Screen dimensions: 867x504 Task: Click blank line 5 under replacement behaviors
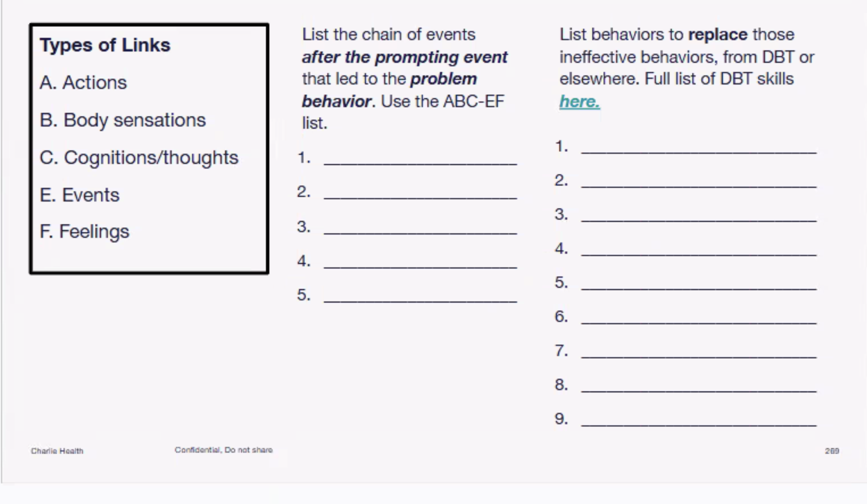pyautogui.click(x=699, y=284)
